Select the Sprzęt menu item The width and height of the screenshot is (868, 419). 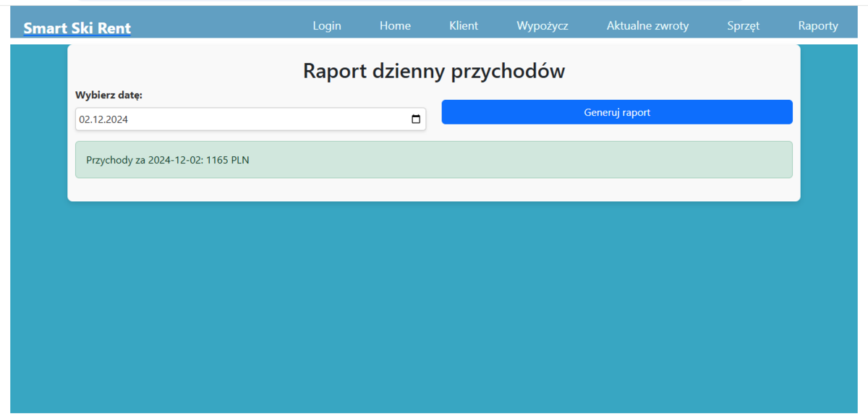click(744, 26)
